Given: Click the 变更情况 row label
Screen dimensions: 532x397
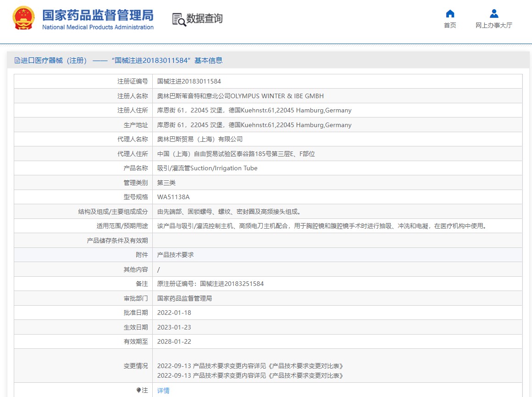Looking at the screenshot, I should click(x=136, y=366).
